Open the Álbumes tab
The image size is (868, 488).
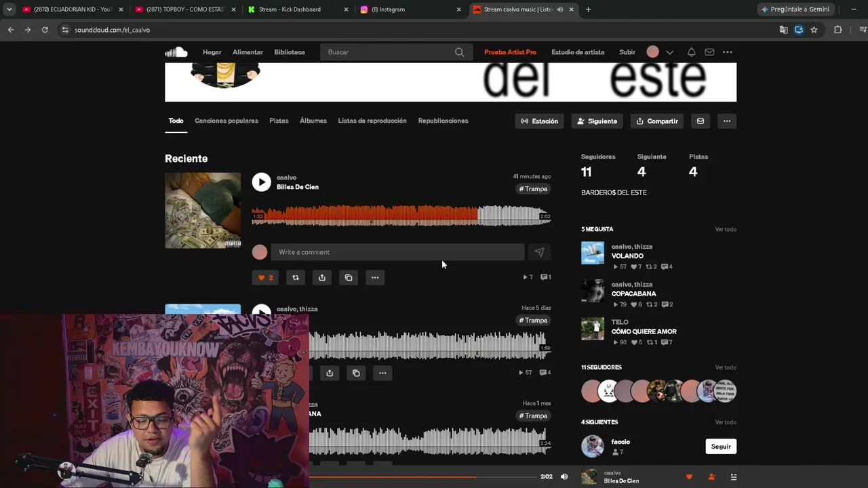pyautogui.click(x=313, y=121)
